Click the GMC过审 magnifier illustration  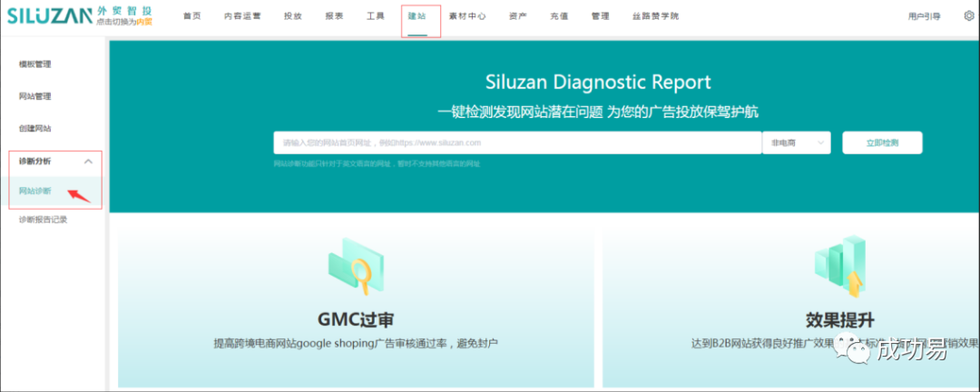point(356,266)
